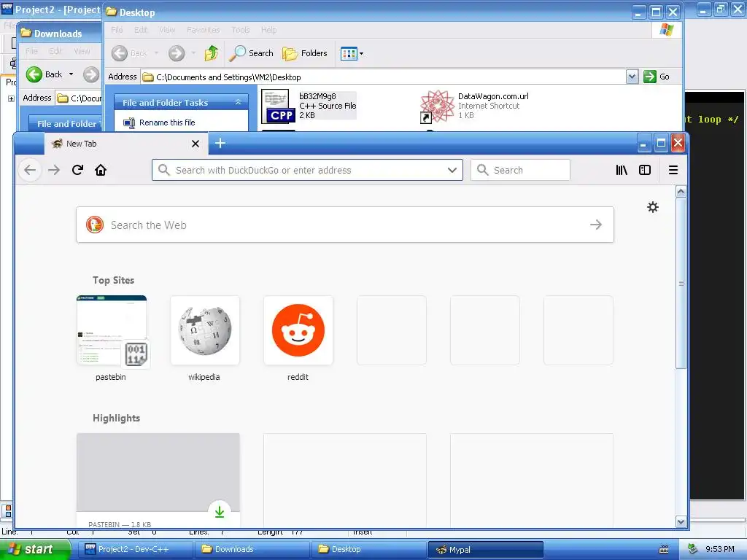Click the Highlights heading
747x560 pixels.
pos(116,418)
